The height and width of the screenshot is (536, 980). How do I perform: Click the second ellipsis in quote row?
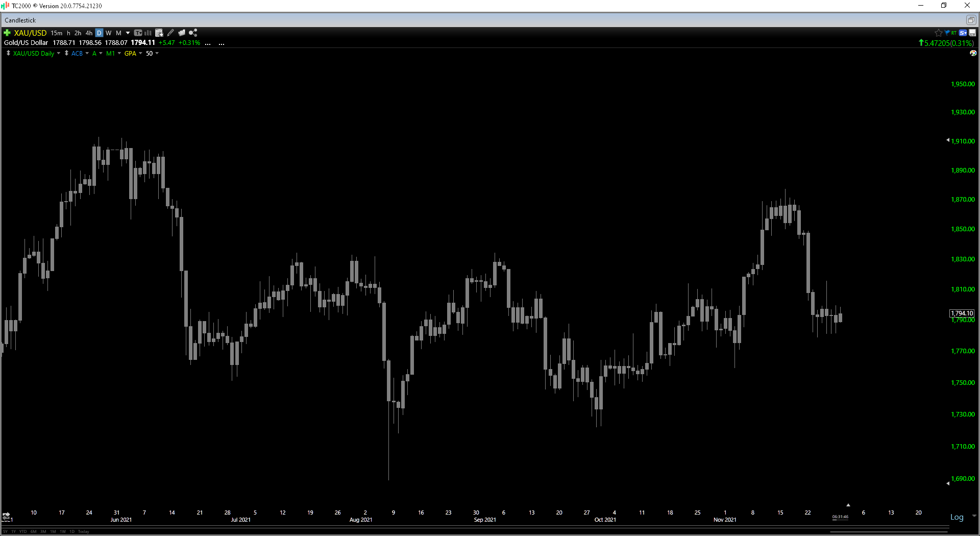tap(222, 43)
